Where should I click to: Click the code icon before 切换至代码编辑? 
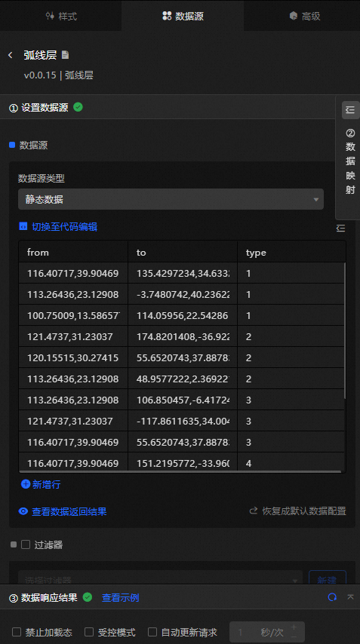(x=23, y=226)
